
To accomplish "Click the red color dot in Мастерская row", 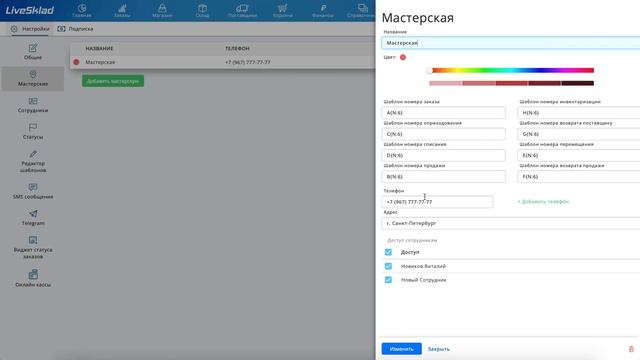I will tap(76, 62).
